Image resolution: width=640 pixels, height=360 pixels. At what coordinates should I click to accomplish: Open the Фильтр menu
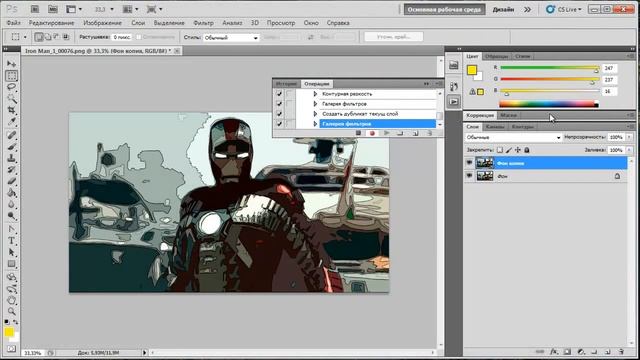[203, 23]
